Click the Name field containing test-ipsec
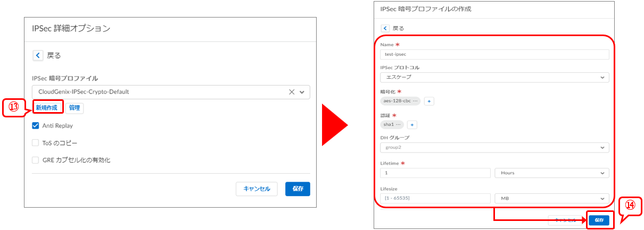 coord(494,54)
